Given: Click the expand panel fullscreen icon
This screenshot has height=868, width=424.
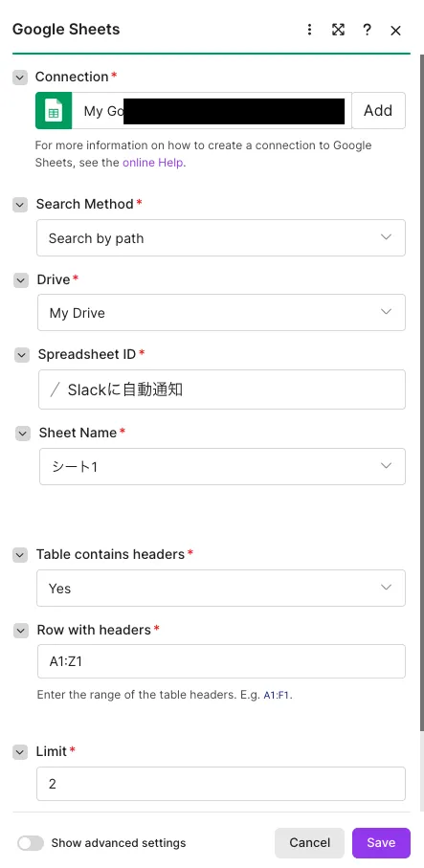Looking at the screenshot, I should pyautogui.click(x=338, y=30).
